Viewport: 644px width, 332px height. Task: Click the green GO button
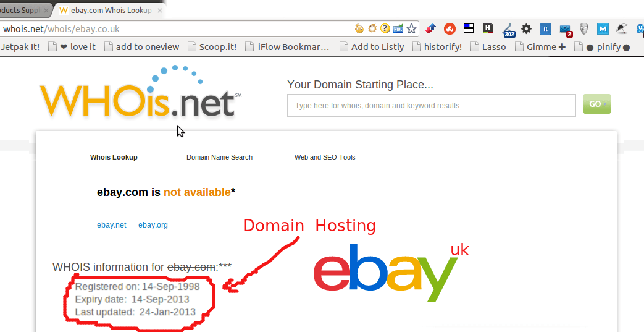pyautogui.click(x=597, y=104)
